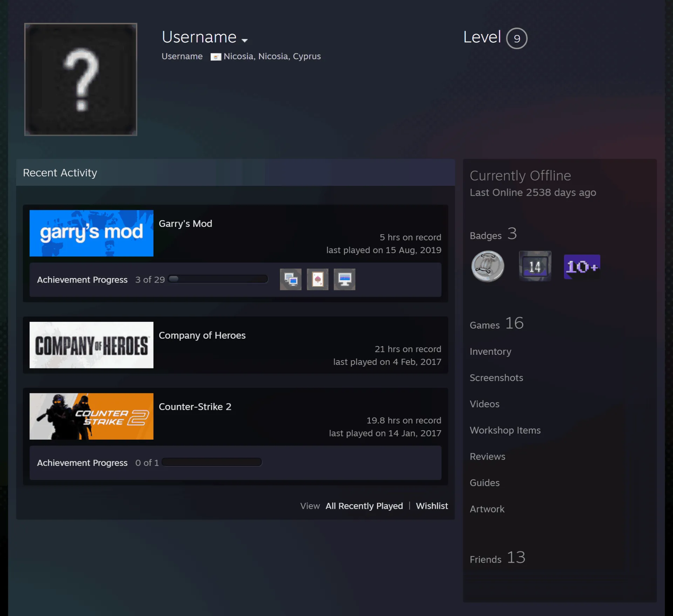Open the Wishlist link

click(x=432, y=506)
